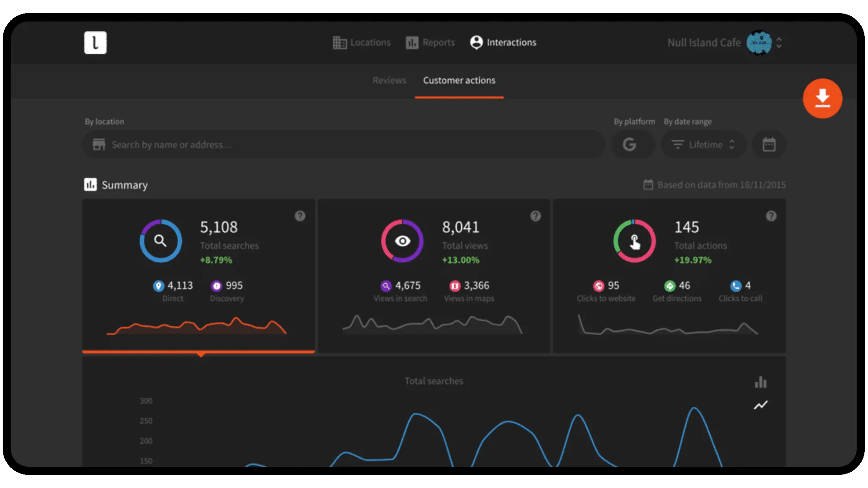Image resolution: width=868 pixels, height=488 pixels.
Task: Click the orange download report button
Action: [822, 99]
